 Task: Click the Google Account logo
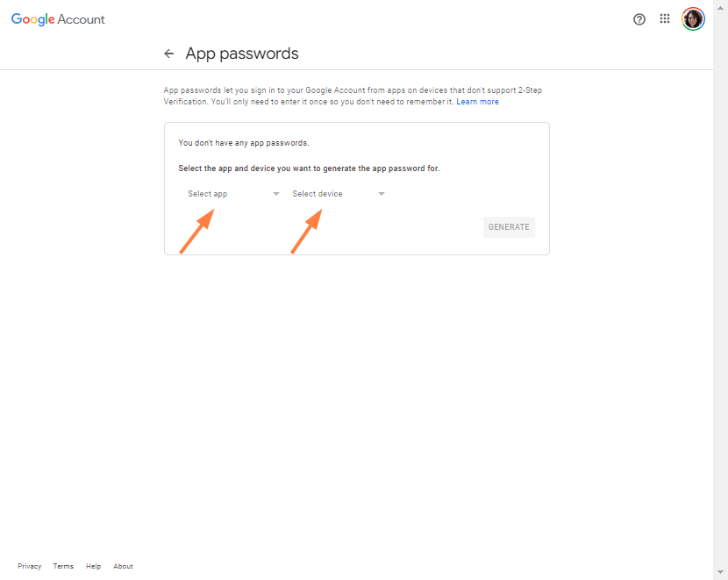[58, 19]
